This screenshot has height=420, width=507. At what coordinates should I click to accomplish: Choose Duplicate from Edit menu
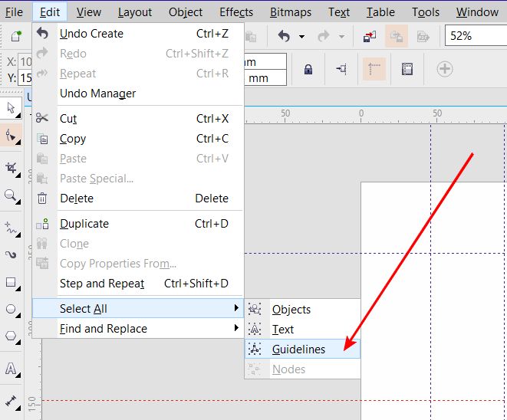(x=138, y=224)
